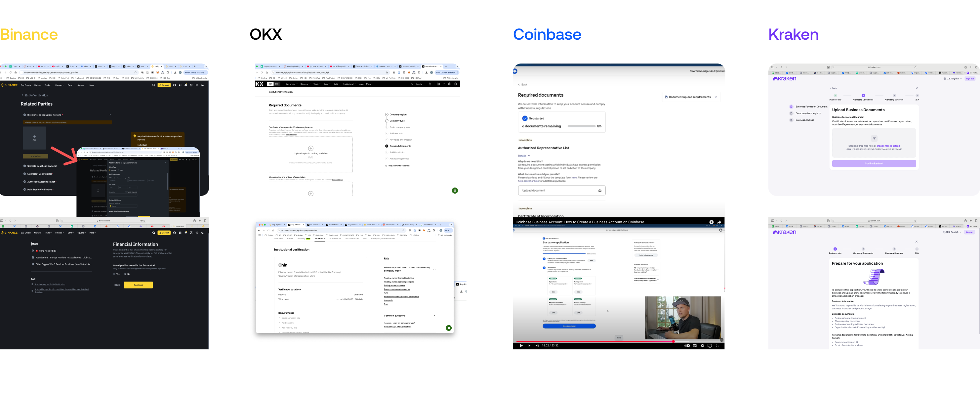Click the yellow Continue button
Viewport: 980px width, 401px height.
pyautogui.click(x=138, y=285)
